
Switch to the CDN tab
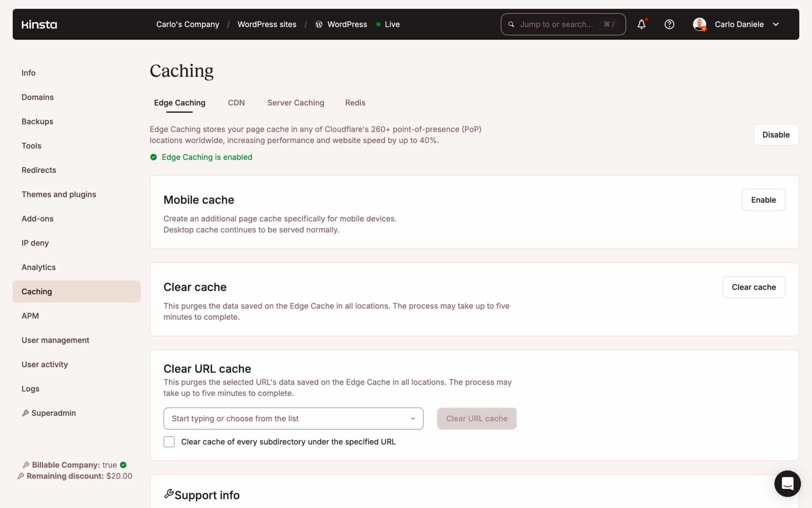coord(236,103)
